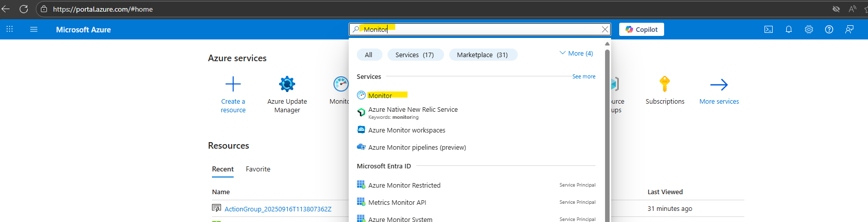868x222 pixels.
Task: Open the portal hamburger menu
Action: tap(34, 29)
